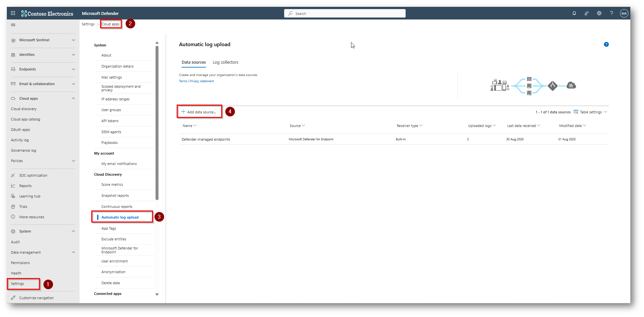The height and width of the screenshot is (317, 644).
Task: Open the Activity log in sidebar
Action: click(20, 140)
